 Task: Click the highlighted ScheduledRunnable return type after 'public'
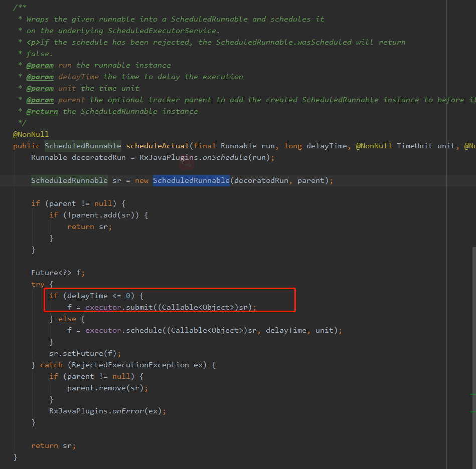click(x=83, y=146)
